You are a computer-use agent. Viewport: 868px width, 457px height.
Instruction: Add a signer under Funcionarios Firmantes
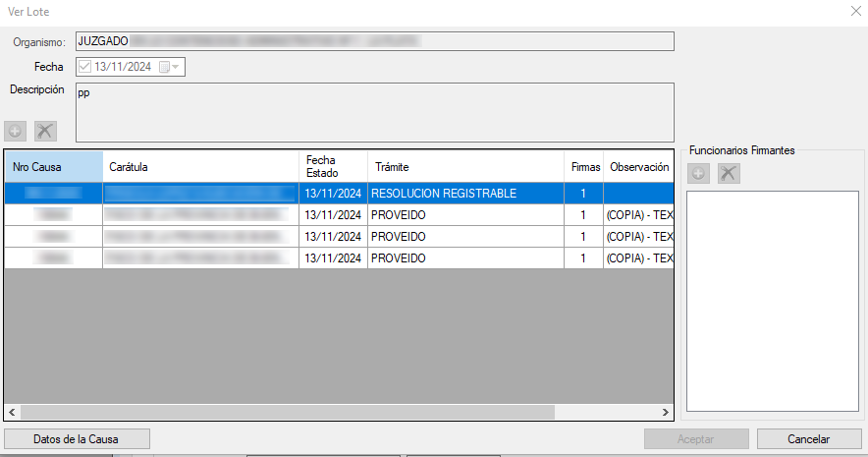(x=698, y=174)
